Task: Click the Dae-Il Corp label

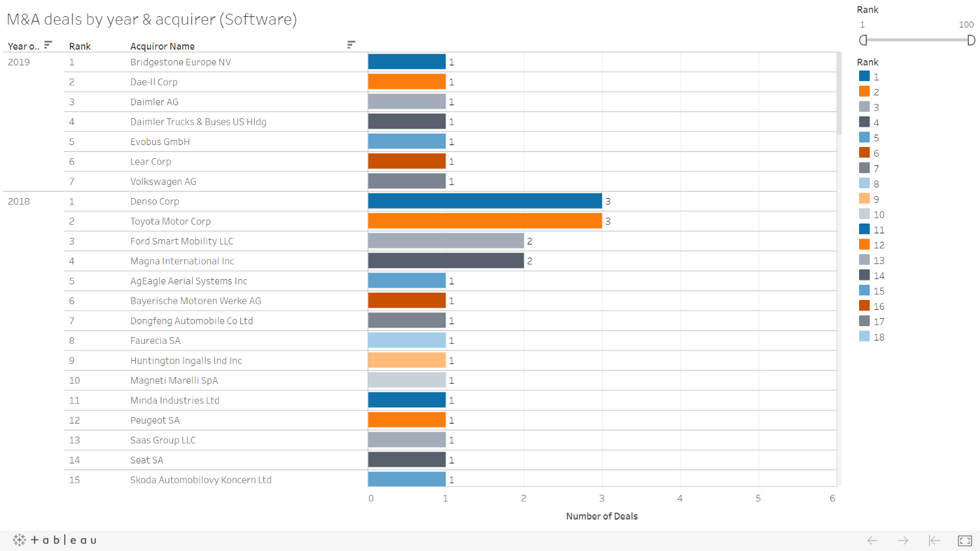Action: point(154,82)
